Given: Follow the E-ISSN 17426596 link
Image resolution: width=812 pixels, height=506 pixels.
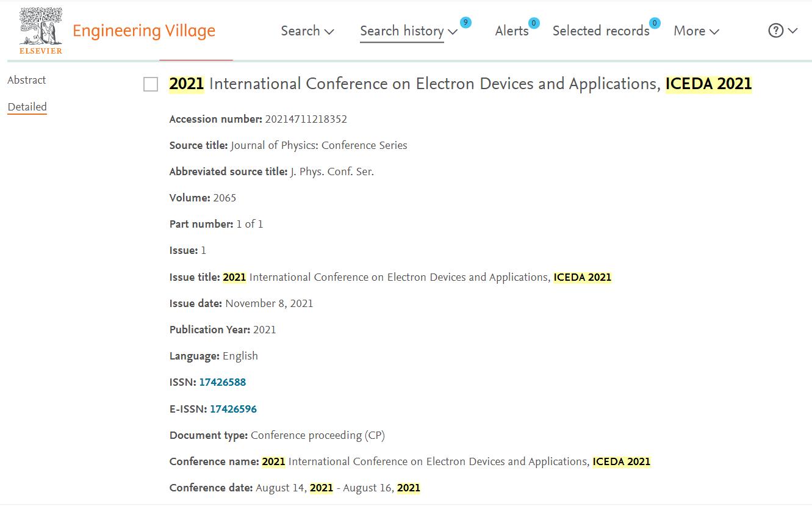Looking at the screenshot, I should pos(234,409).
